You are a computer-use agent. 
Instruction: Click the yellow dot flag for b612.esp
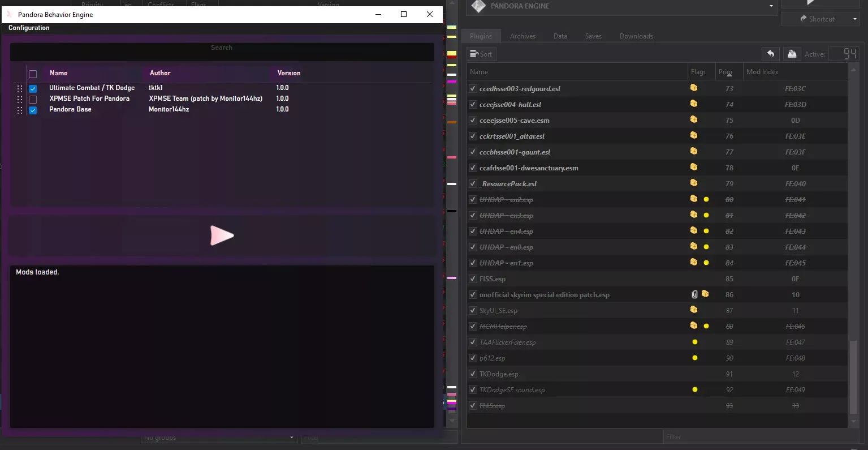coord(695,358)
